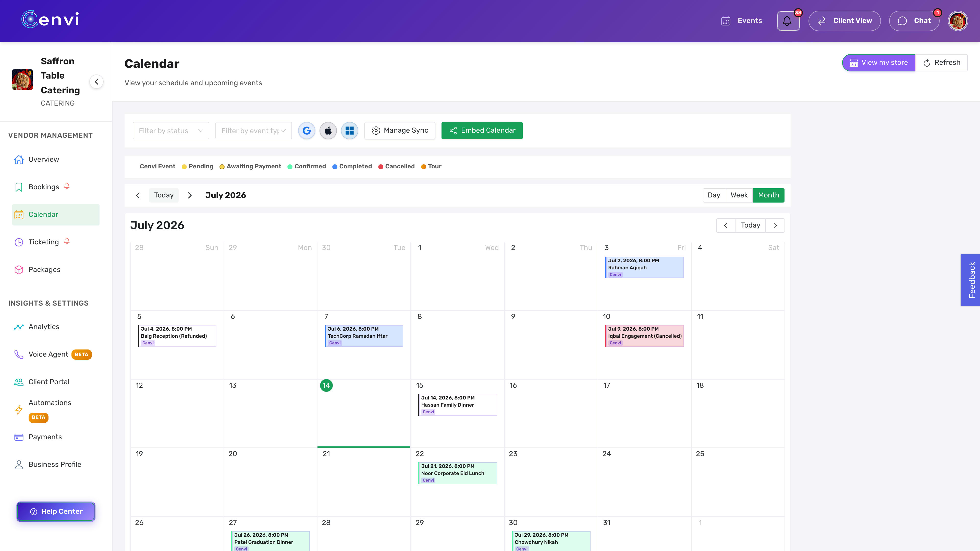Go to next month beside July 2026
The height and width of the screenshot is (551, 980).
189,195
